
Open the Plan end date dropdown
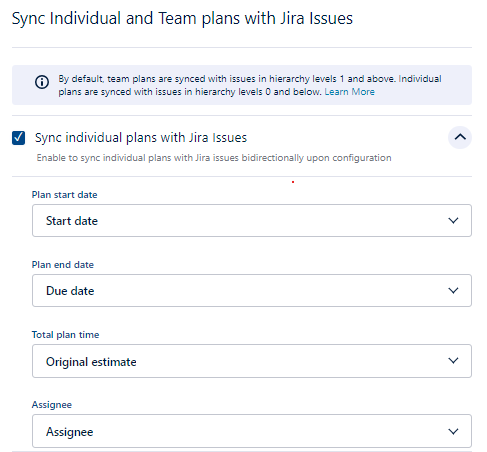pyautogui.click(x=252, y=291)
